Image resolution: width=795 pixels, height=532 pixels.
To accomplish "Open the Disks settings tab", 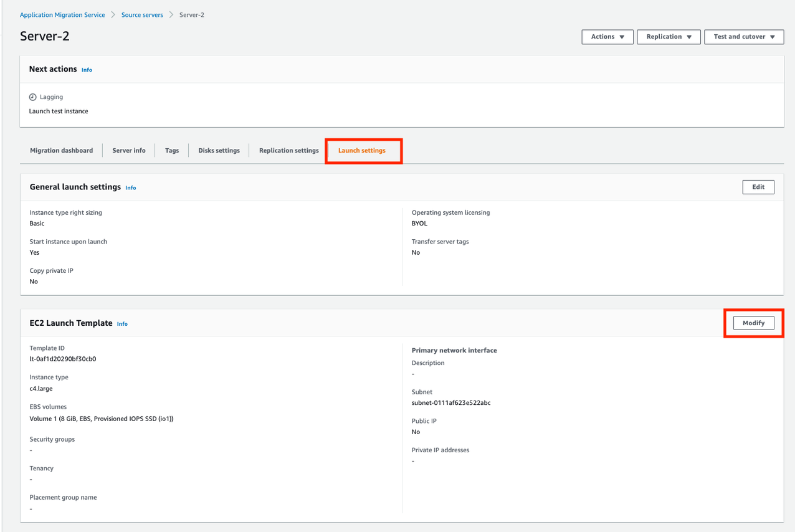I will tap(219, 150).
